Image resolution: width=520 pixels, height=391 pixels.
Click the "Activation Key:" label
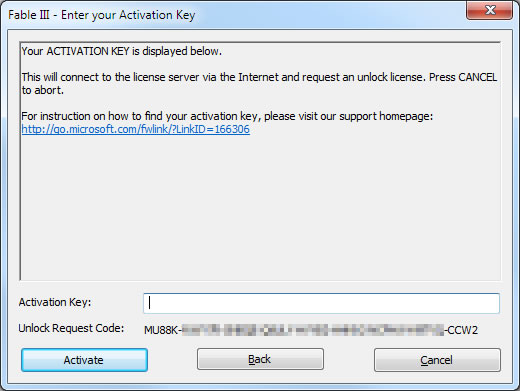pyautogui.click(x=55, y=302)
